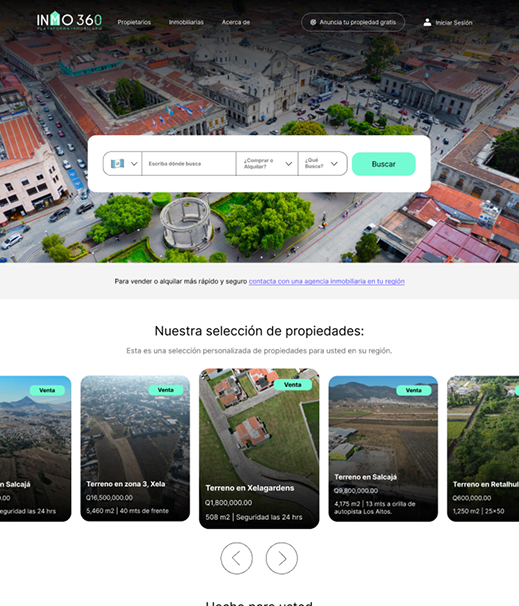Open the country flag dropdown
The image size is (519, 606).
[123, 163]
